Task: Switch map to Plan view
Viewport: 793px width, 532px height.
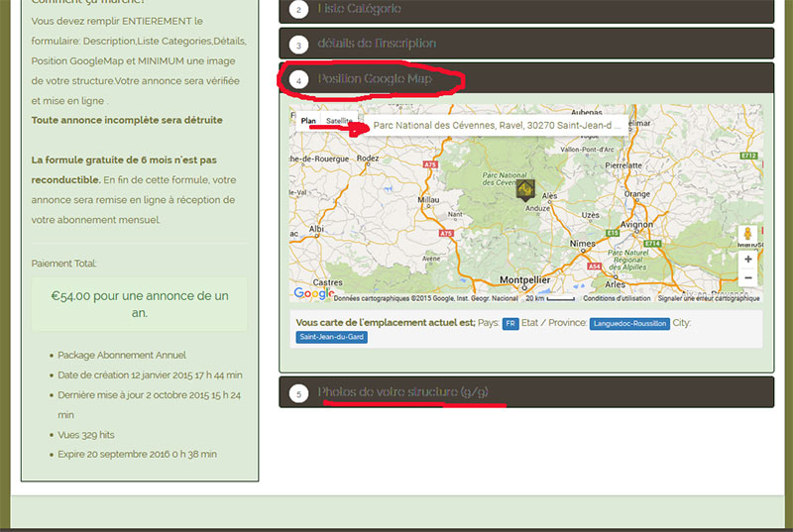Action: pos(308,121)
